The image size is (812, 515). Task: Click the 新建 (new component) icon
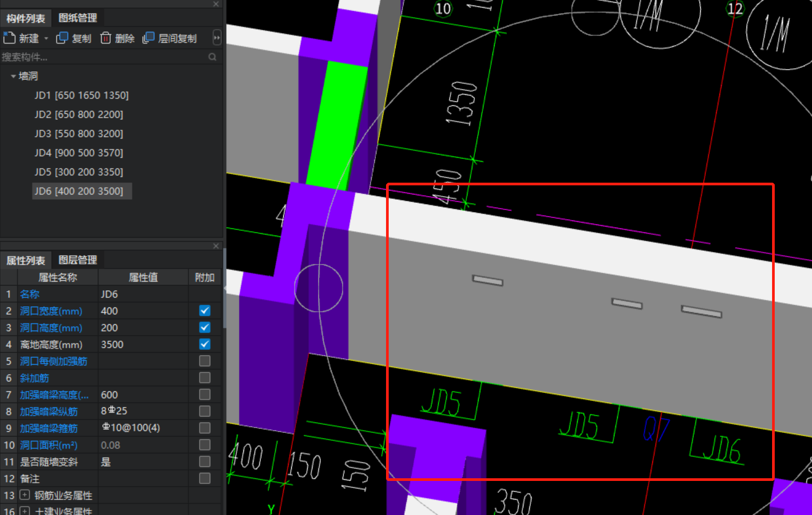tap(9, 38)
